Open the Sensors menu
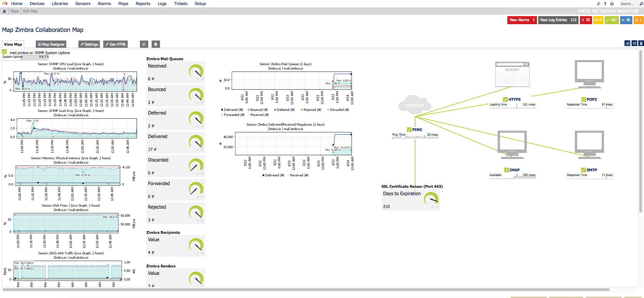This screenshot has height=298, width=644. point(83,4)
